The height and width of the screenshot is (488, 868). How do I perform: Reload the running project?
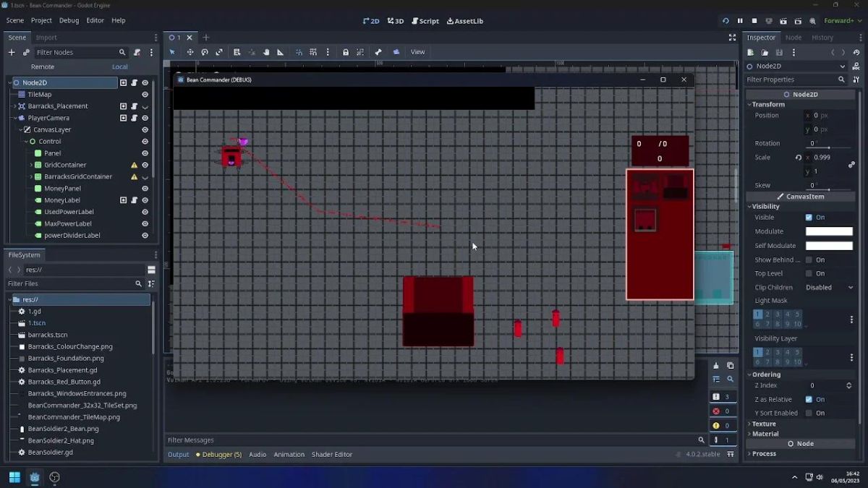[726, 21]
